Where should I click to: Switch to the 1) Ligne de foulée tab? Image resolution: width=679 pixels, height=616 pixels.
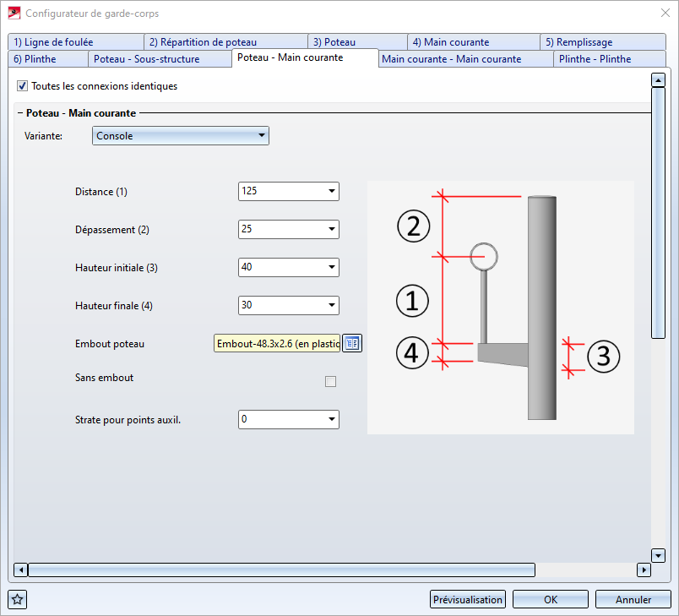pyautogui.click(x=76, y=42)
